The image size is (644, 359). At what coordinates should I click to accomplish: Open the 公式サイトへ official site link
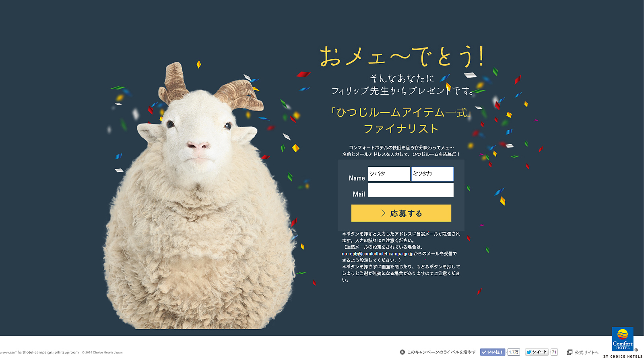point(586,353)
